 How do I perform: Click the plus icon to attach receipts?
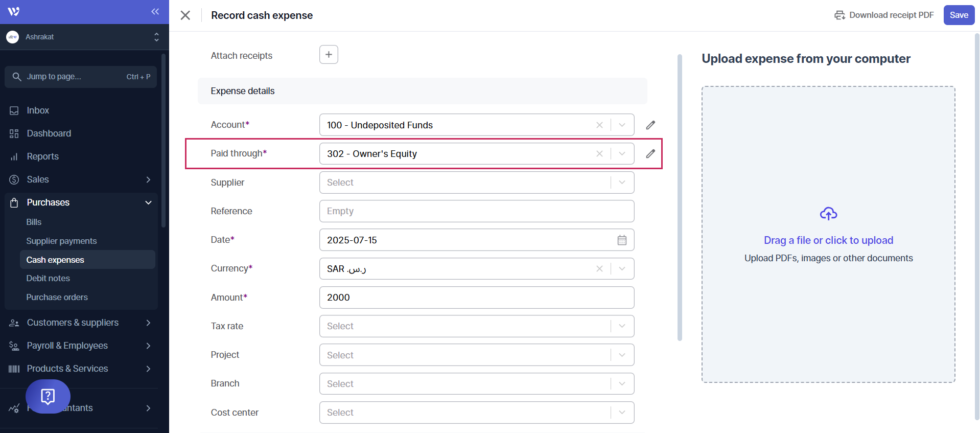pos(329,55)
